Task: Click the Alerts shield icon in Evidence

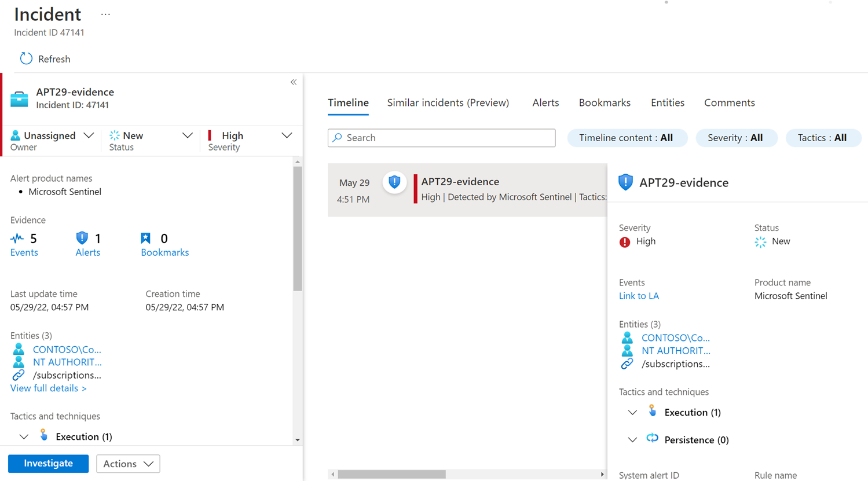Action: [81, 237]
